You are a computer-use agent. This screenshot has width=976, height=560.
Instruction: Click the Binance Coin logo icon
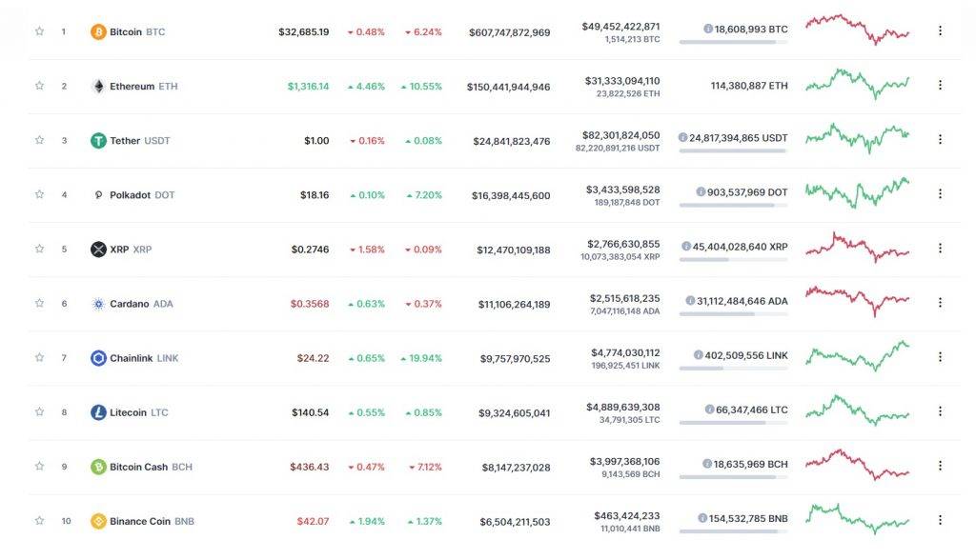tap(98, 521)
